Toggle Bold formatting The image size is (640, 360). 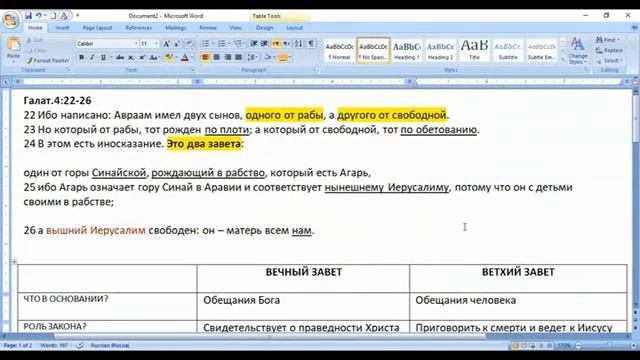tap(81, 58)
